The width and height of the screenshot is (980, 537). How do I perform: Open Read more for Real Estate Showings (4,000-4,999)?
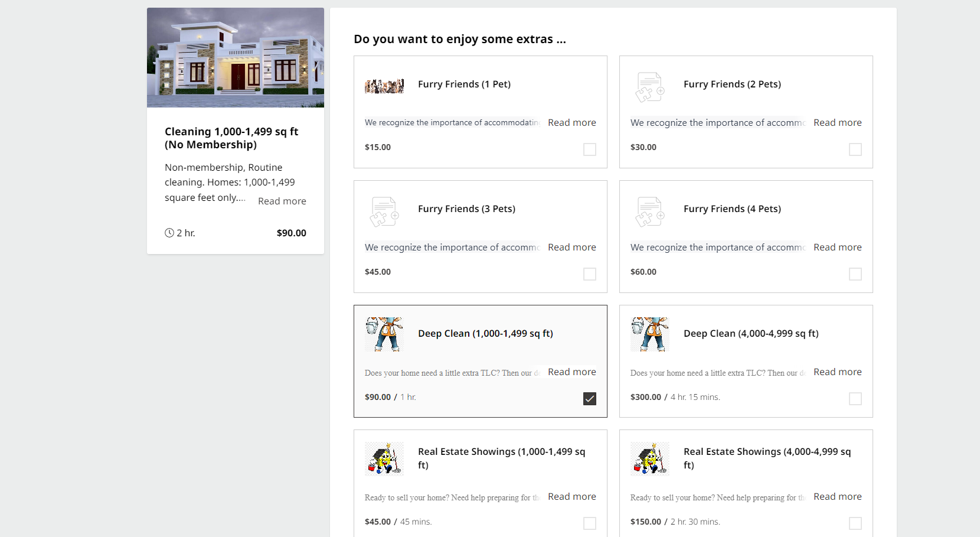coord(837,496)
